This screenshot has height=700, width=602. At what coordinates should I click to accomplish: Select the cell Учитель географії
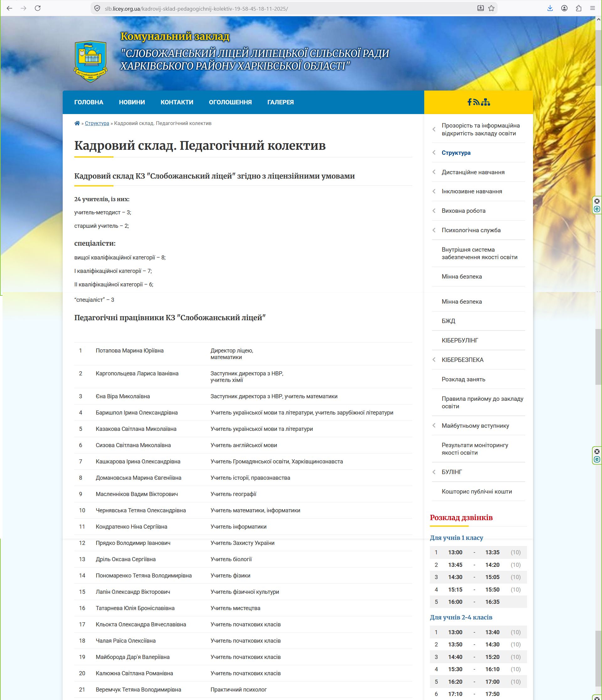pos(233,494)
